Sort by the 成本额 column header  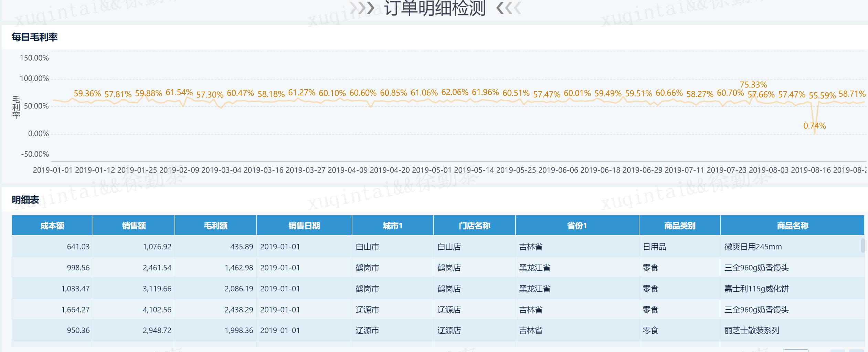(x=52, y=226)
